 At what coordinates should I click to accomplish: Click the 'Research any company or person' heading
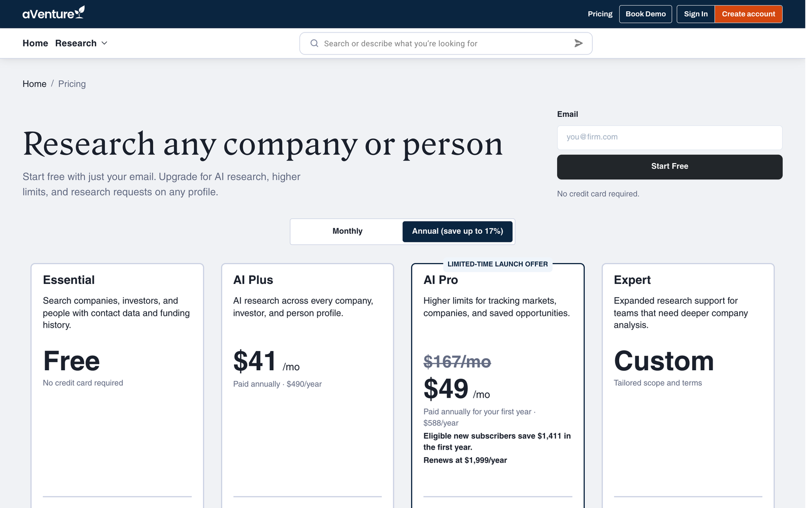262,144
